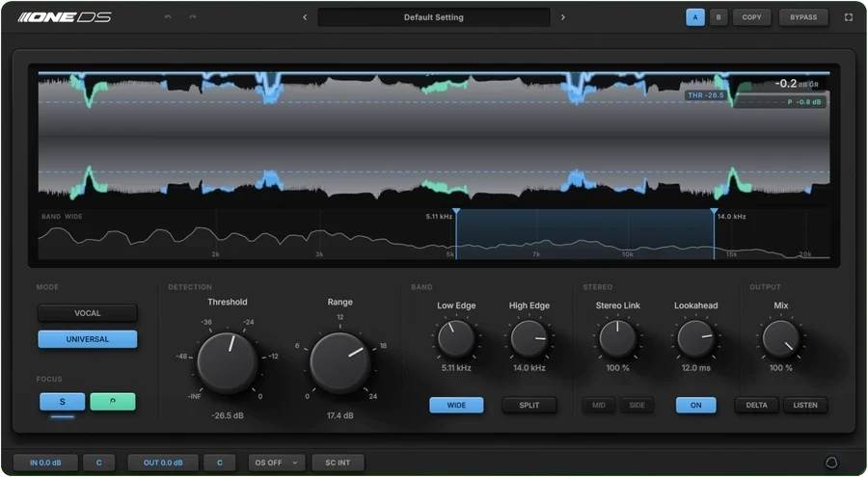Click the SC INT sidechain button
Viewport: 868px width, 477px height.
pyautogui.click(x=338, y=463)
